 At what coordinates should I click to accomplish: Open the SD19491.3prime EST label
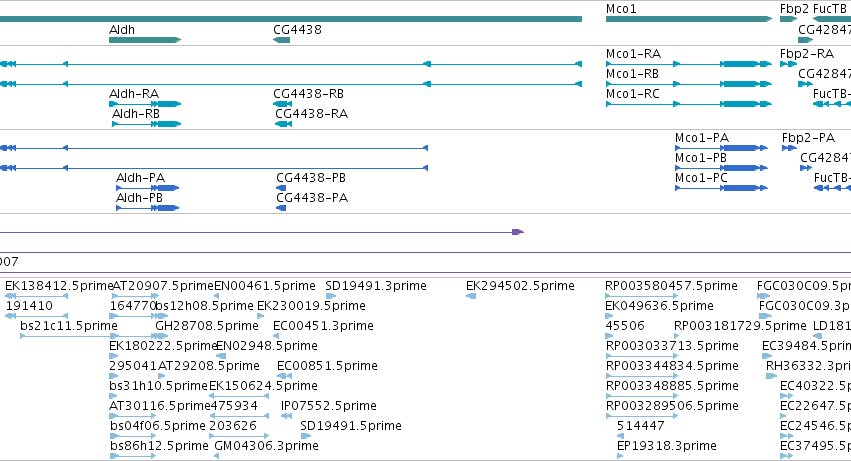tap(376, 286)
